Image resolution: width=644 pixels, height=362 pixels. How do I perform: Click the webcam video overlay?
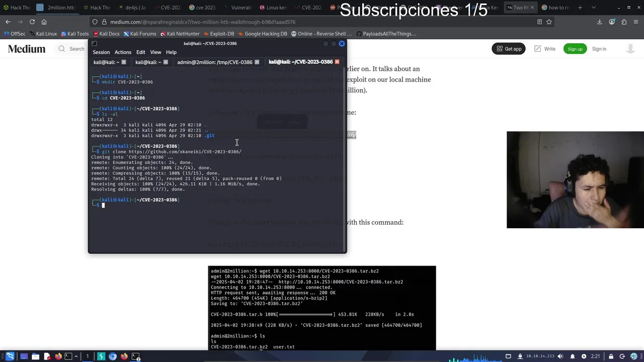click(575, 180)
